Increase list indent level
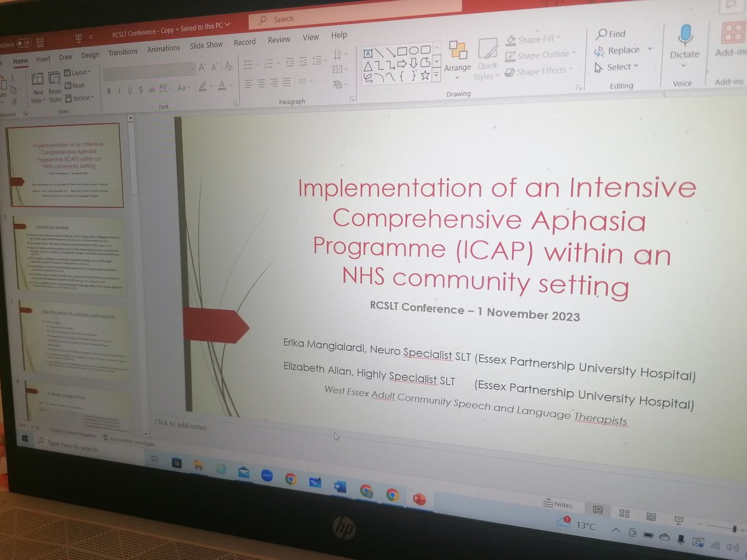 point(303,61)
